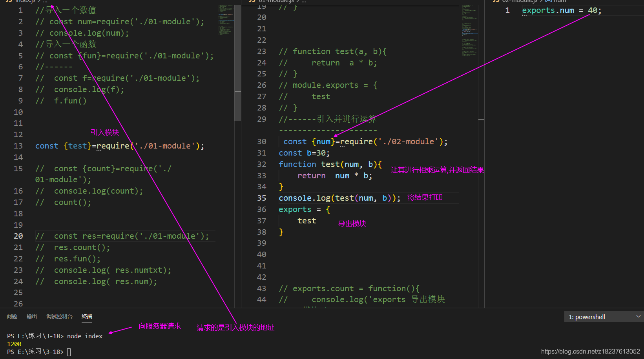Click the 'node index' command in terminal
This screenshot has width=644, height=359.
click(x=85, y=336)
